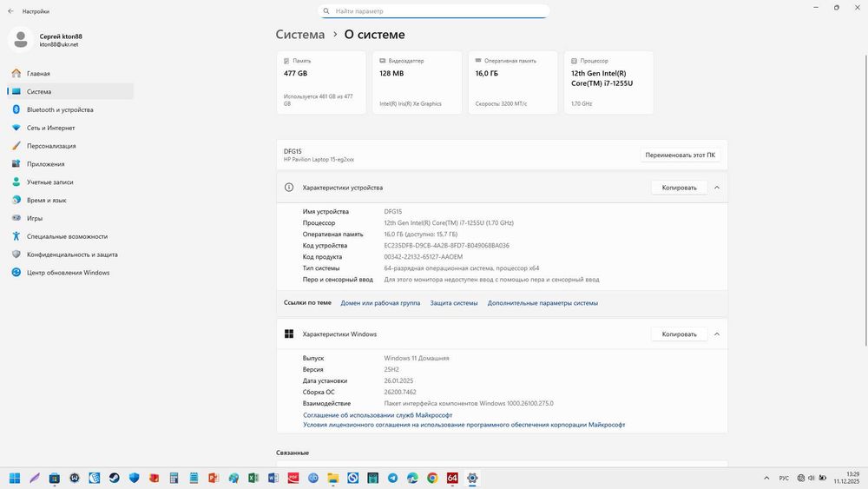Open Центр обновления Windows
Image resolution: width=868 pixels, height=489 pixels.
pos(69,273)
